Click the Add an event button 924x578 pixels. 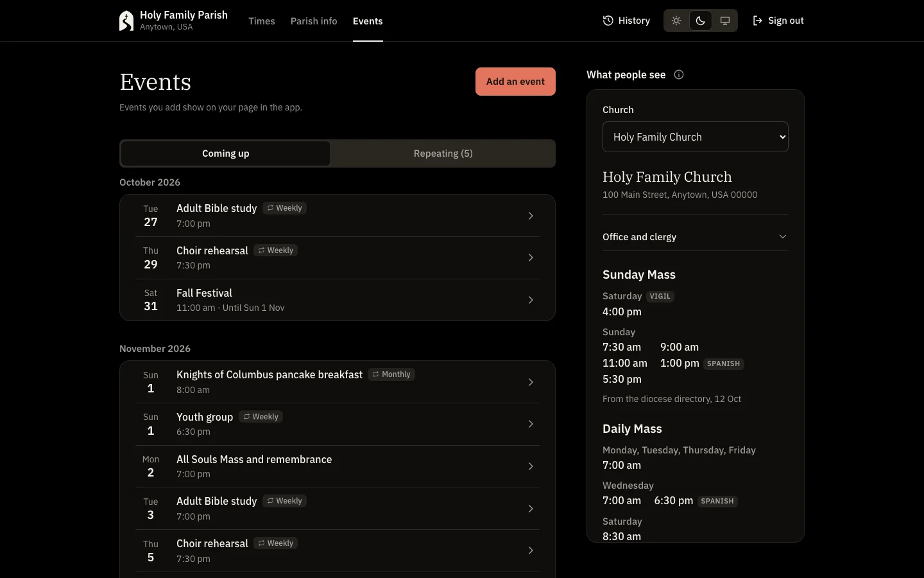point(515,82)
